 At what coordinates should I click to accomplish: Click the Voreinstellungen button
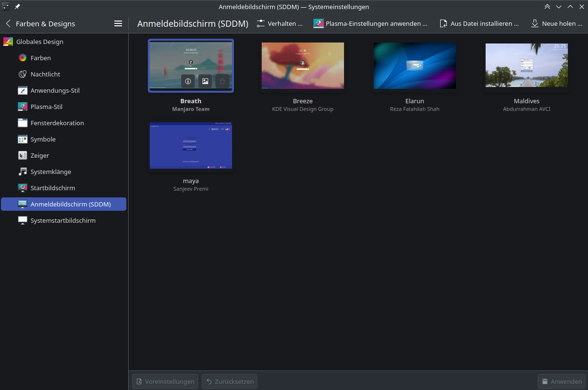click(x=165, y=381)
